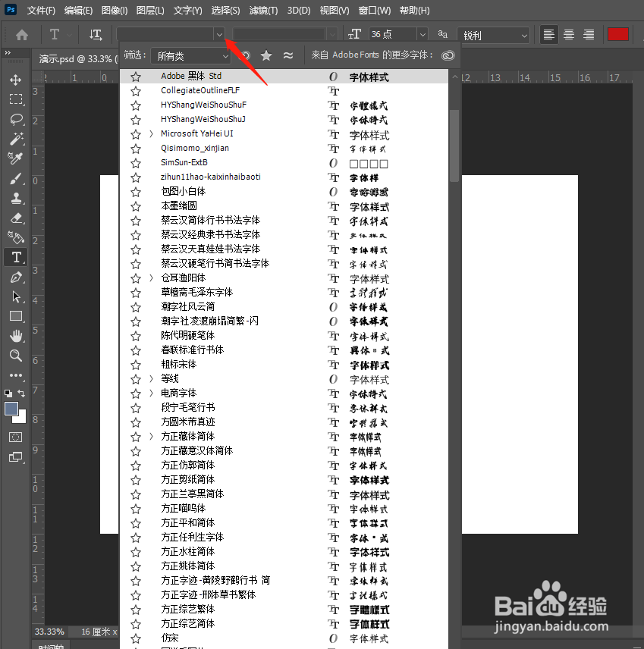Screen dimensions: 644x649
Task: Select the Path Selection tool
Action: tap(16, 296)
